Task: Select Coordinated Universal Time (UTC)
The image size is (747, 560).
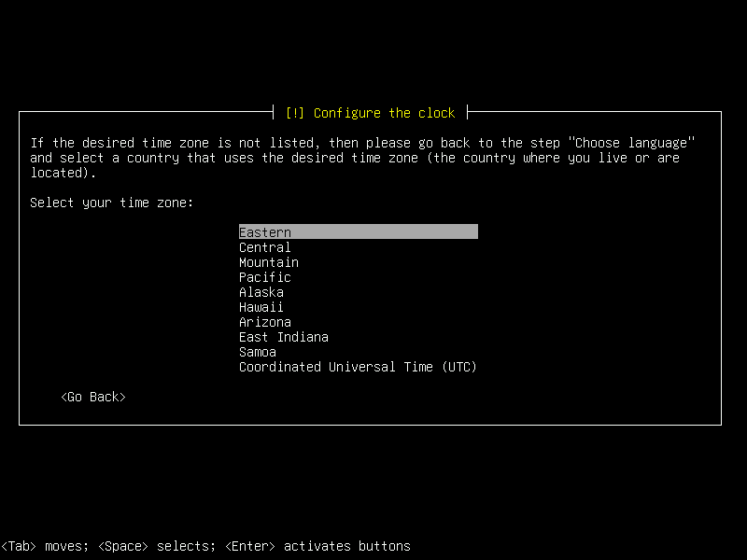Action: coord(359,367)
